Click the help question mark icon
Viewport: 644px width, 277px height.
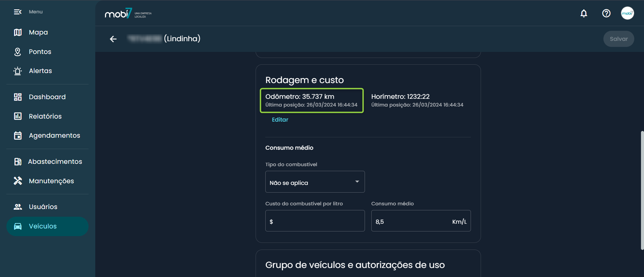tap(606, 13)
